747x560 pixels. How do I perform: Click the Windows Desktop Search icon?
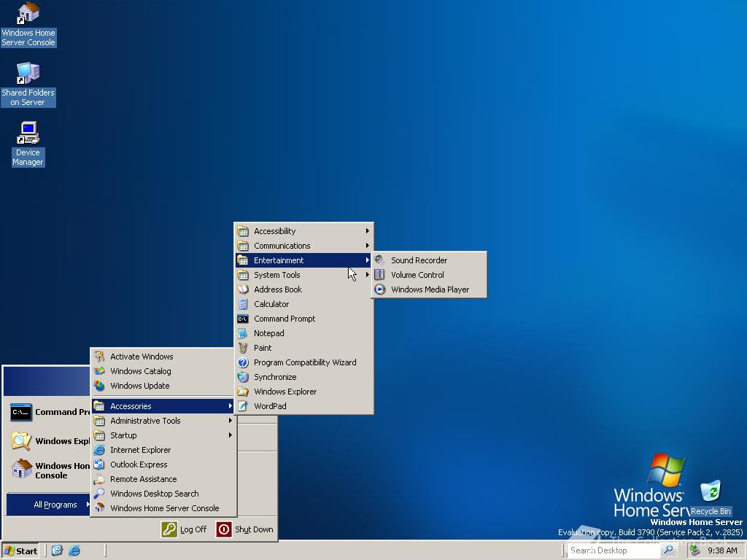[99, 494]
